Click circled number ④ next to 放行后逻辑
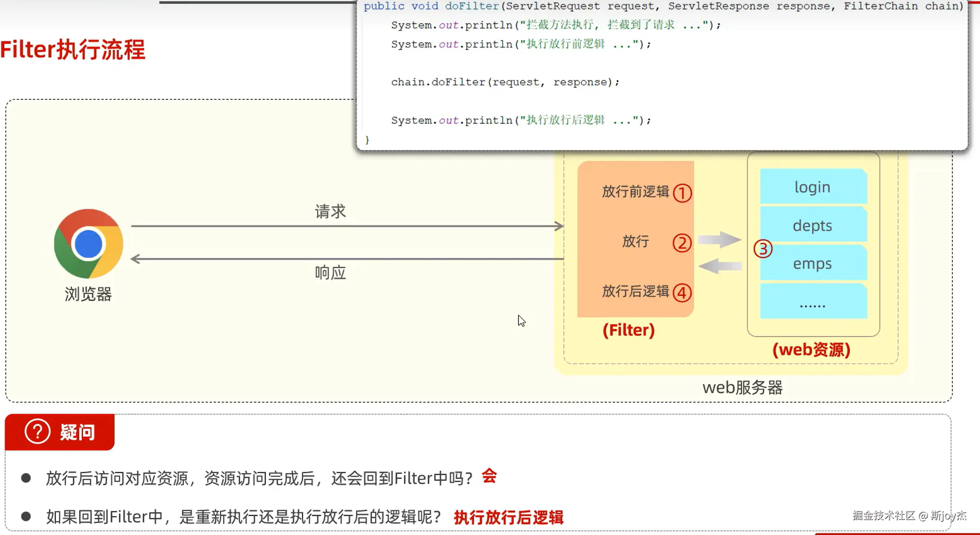 682,293
